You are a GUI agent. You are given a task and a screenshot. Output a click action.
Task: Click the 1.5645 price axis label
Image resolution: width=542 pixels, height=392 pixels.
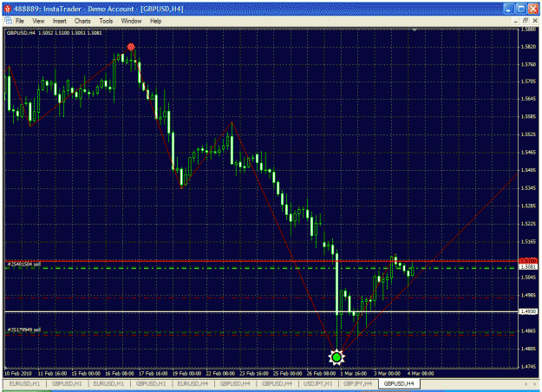[528, 99]
